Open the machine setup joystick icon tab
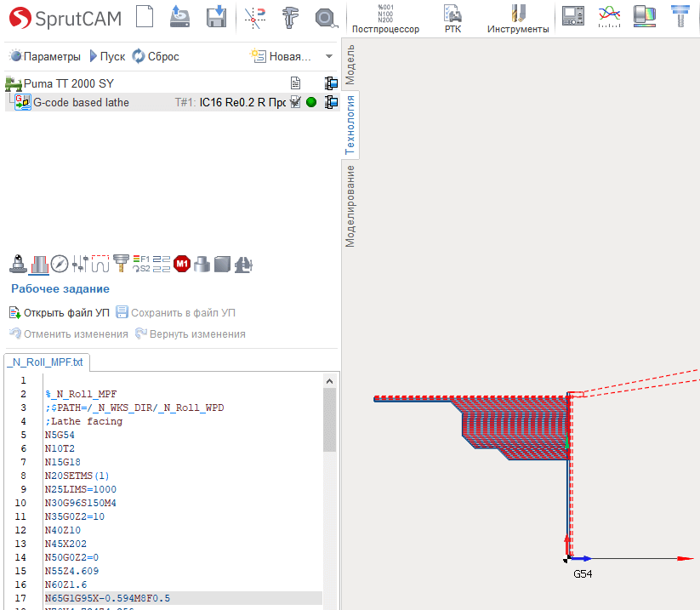Image resolution: width=700 pixels, height=610 pixels. tap(19, 264)
